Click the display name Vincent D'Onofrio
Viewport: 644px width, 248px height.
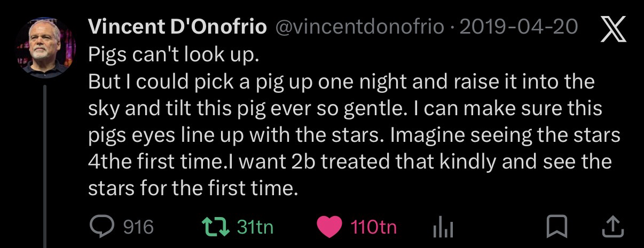point(177,27)
